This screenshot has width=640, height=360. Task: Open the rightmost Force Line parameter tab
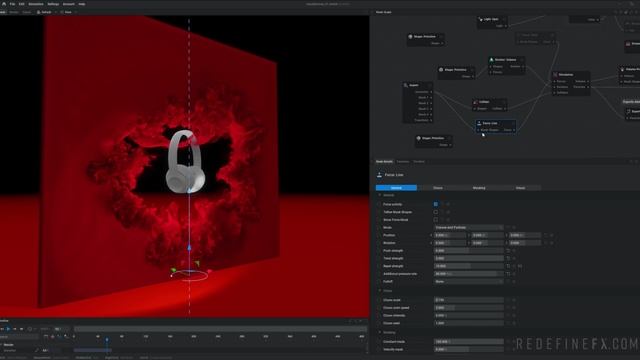520,188
